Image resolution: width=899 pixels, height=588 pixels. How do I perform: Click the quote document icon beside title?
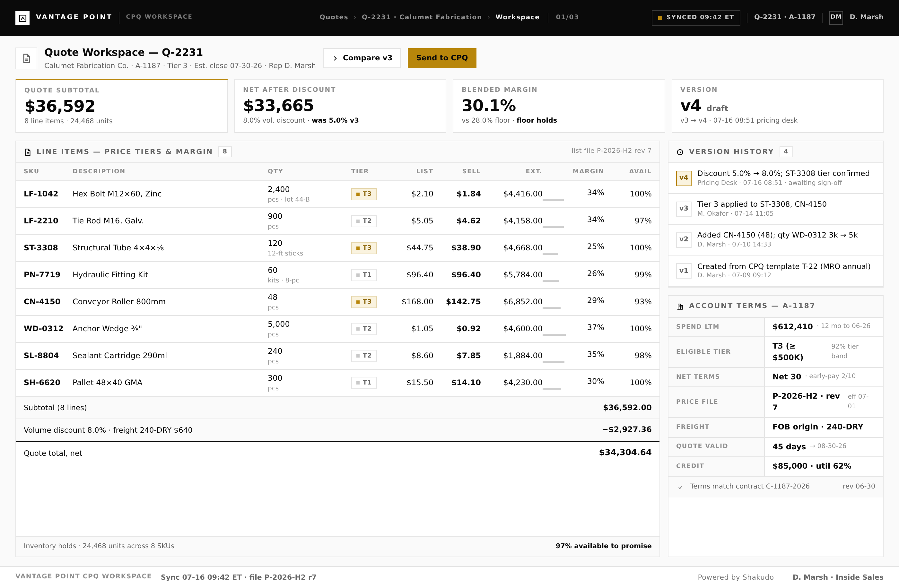click(x=26, y=58)
